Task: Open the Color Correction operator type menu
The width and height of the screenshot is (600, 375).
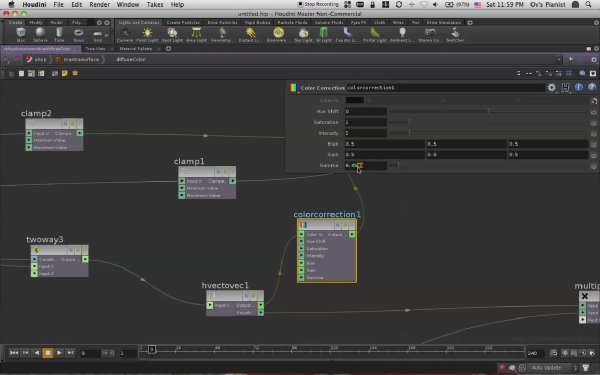Action: click(293, 88)
